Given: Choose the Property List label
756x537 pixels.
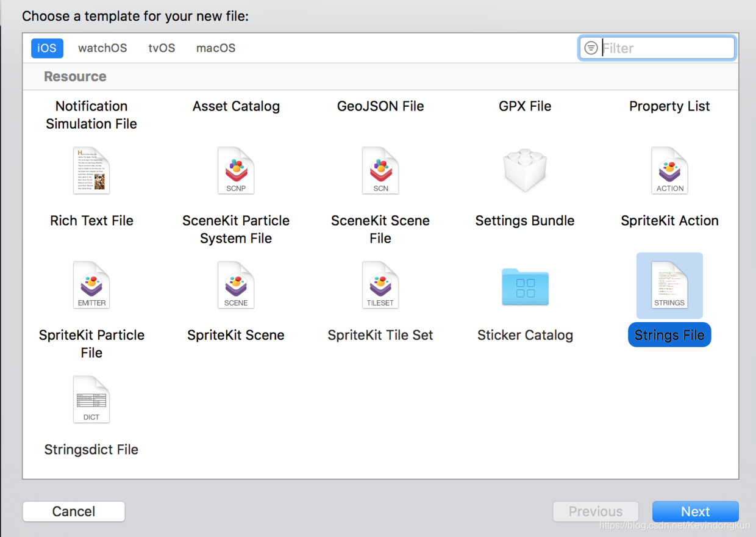Looking at the screenshot, I should (669, 106).
